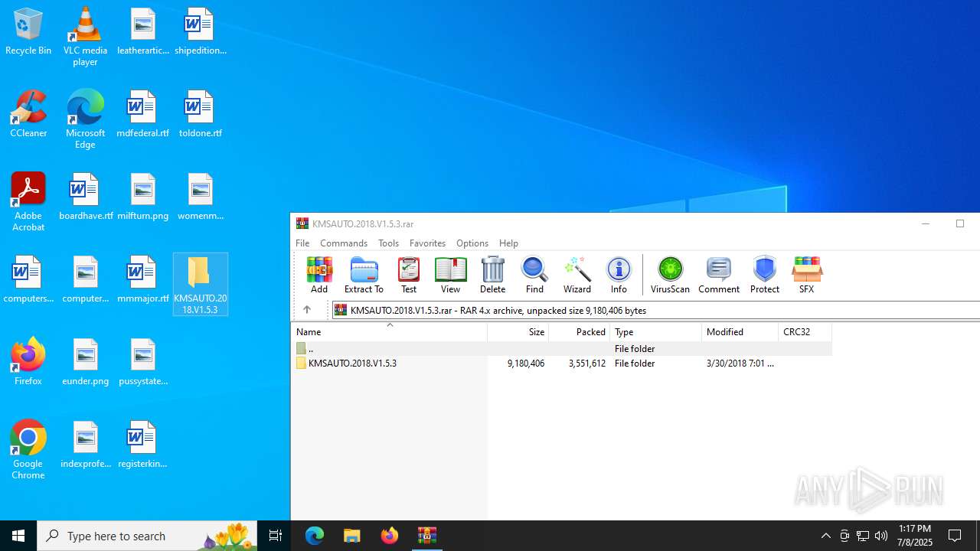Image resolution: width=980 pixels, height=551 pixels.
Task: Open Task View from the taskbar
Action: 276,536
